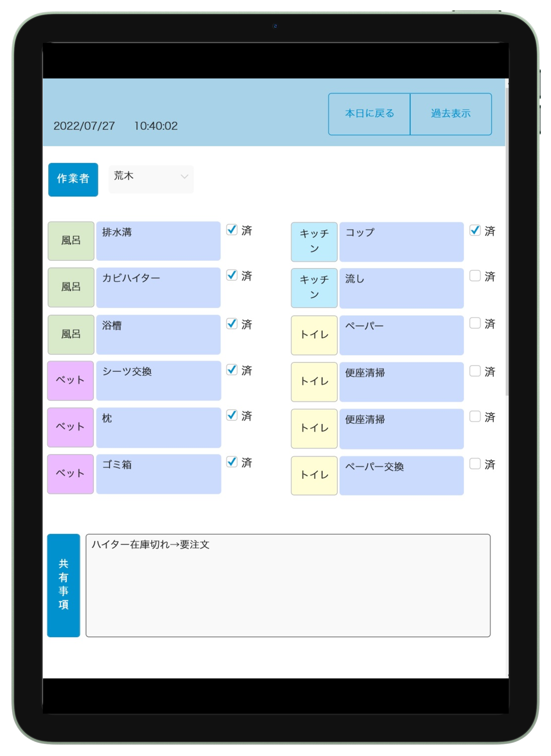The image size is (551, 756).
Task: Click the green 風呂 tag beside 排水溝
Action: [x=71, y=241]
